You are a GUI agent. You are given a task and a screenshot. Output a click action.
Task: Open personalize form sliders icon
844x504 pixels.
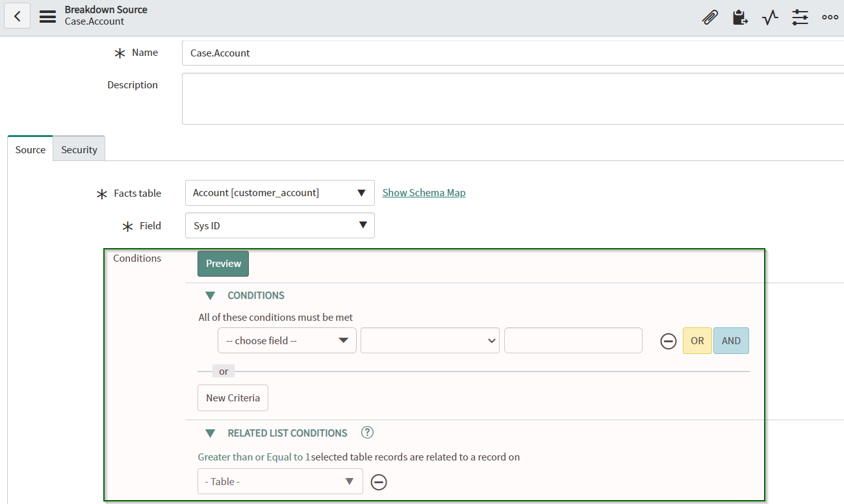(800, 18)
